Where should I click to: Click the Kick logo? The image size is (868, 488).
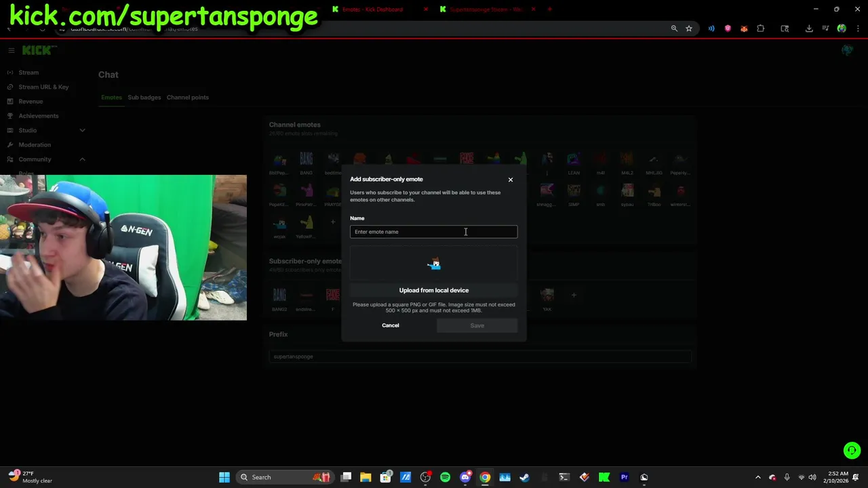click(x=38, y=51)
